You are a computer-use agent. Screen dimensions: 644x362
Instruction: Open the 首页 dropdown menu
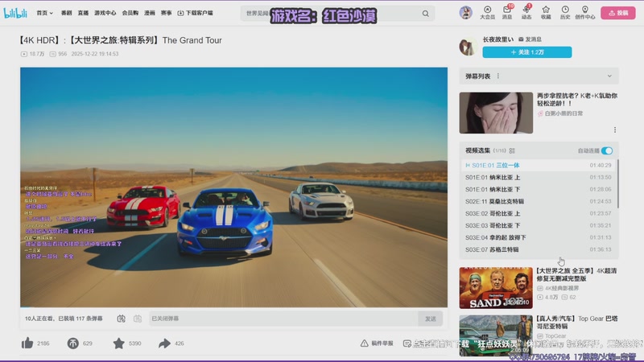(x=45, y=13)
